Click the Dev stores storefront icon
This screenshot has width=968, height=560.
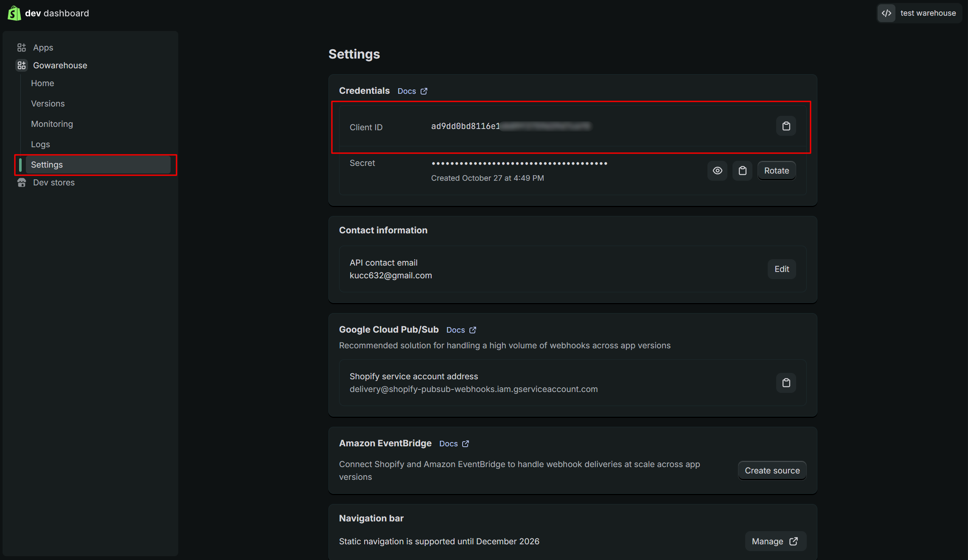coord(22,182)
